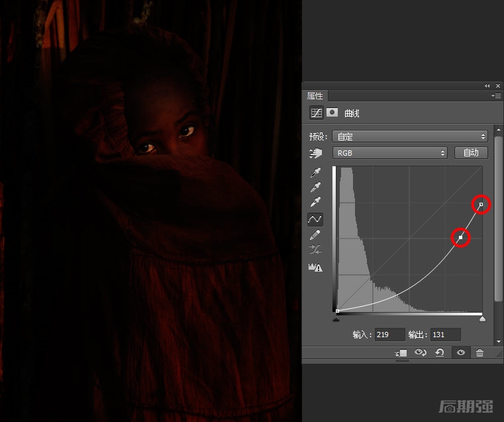Click the 输入 input value field
This screenshot has height=422, width=504.
click(389, 335)
